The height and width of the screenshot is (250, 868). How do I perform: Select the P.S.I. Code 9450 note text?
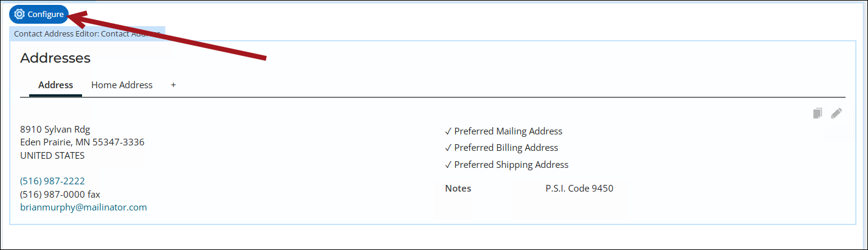(579, 189)
